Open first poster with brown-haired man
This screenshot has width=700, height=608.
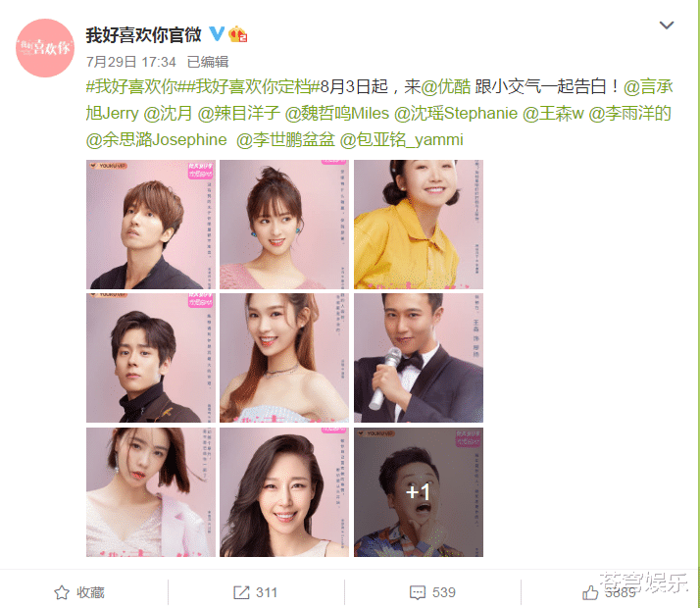150,225
